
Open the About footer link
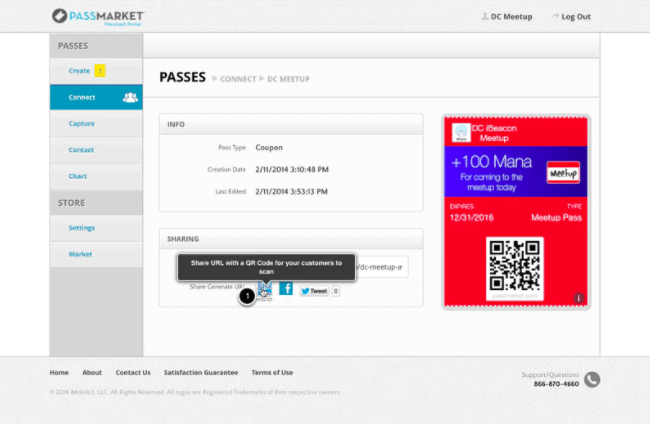[92, 373]
